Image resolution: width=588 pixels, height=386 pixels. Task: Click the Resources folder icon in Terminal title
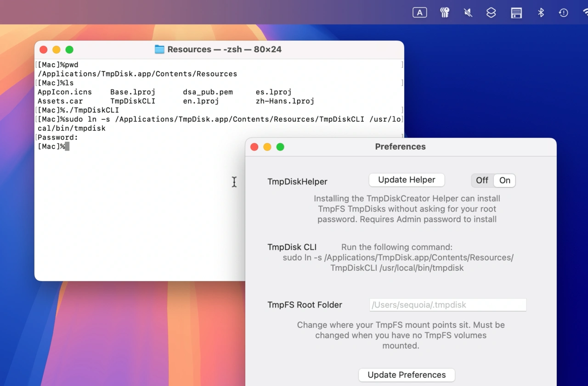159,50
